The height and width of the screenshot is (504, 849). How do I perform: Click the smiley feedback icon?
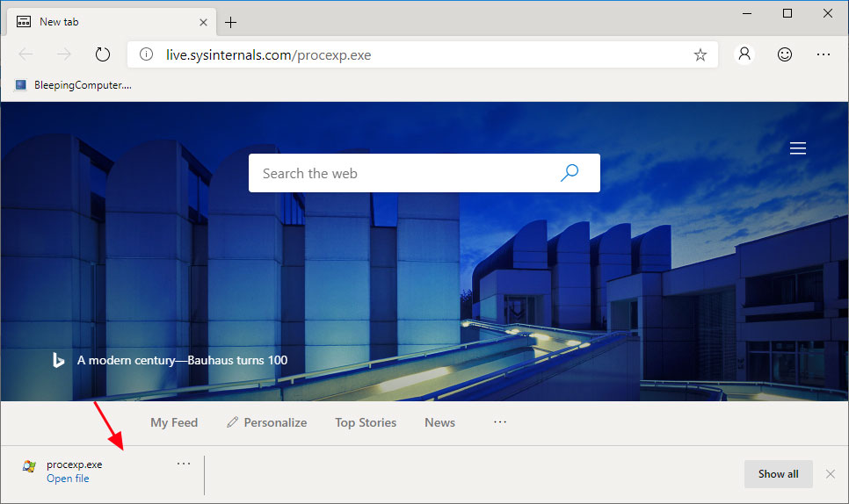[785, 54]
